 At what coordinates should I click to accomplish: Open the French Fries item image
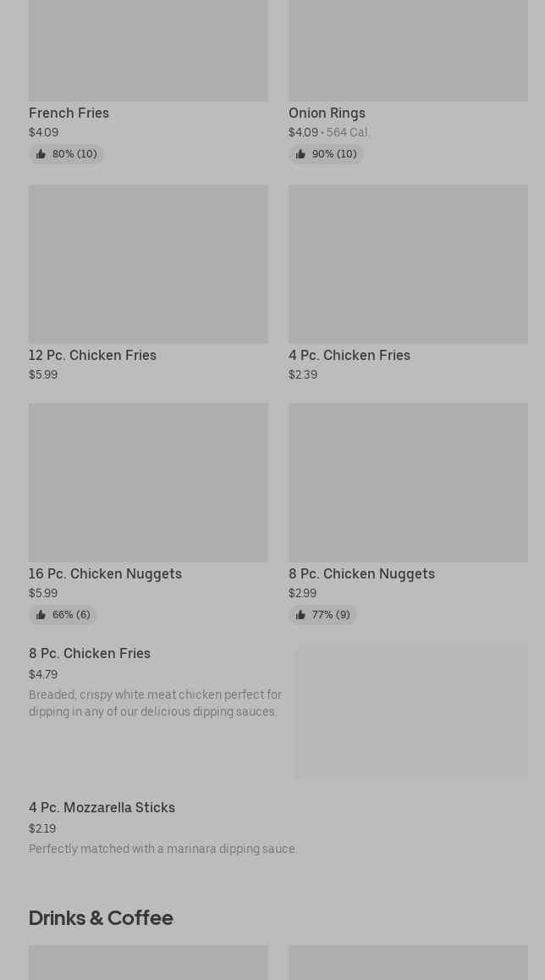tap(148, 51)
